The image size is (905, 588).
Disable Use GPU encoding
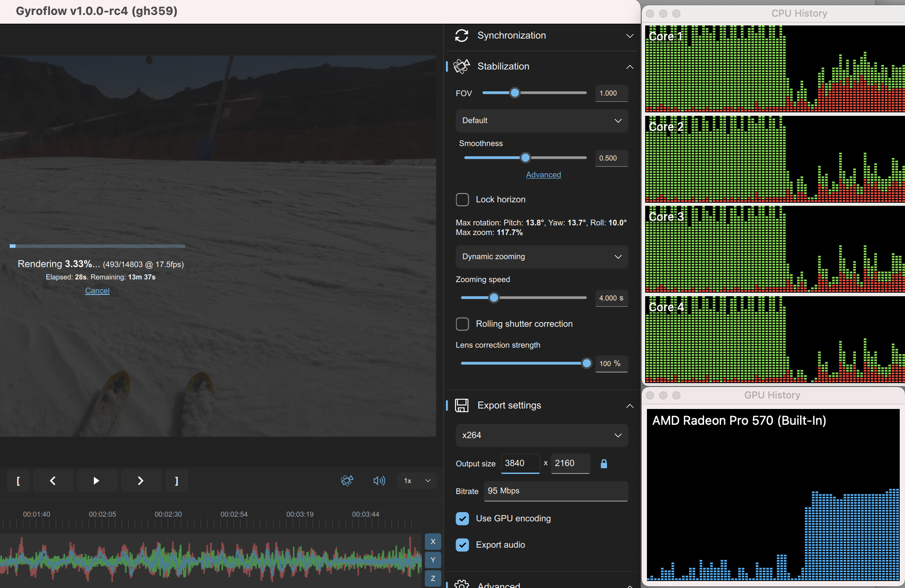[x=462, y=518]
